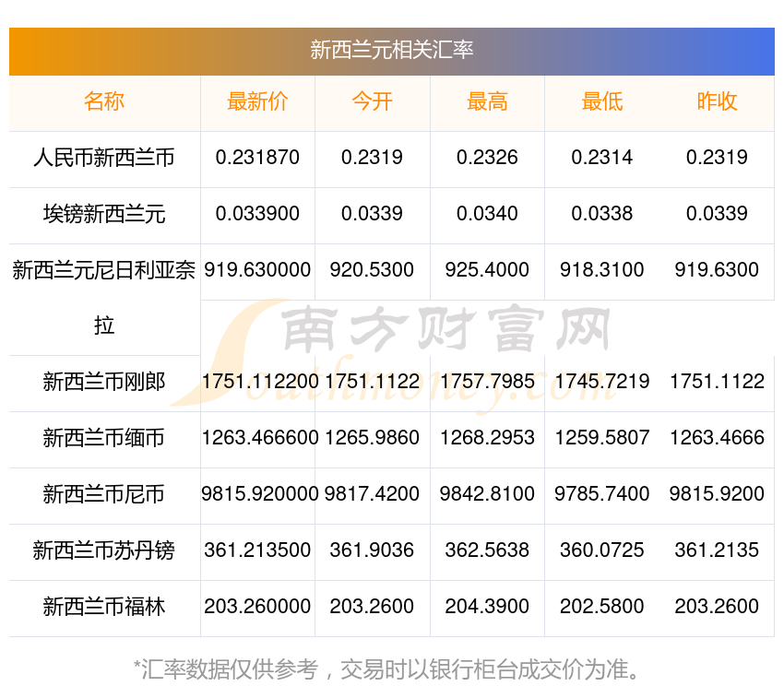Viewport: 784px width, 698px height.
Task: Select latest price value 1751.112200
Action: 260,382
